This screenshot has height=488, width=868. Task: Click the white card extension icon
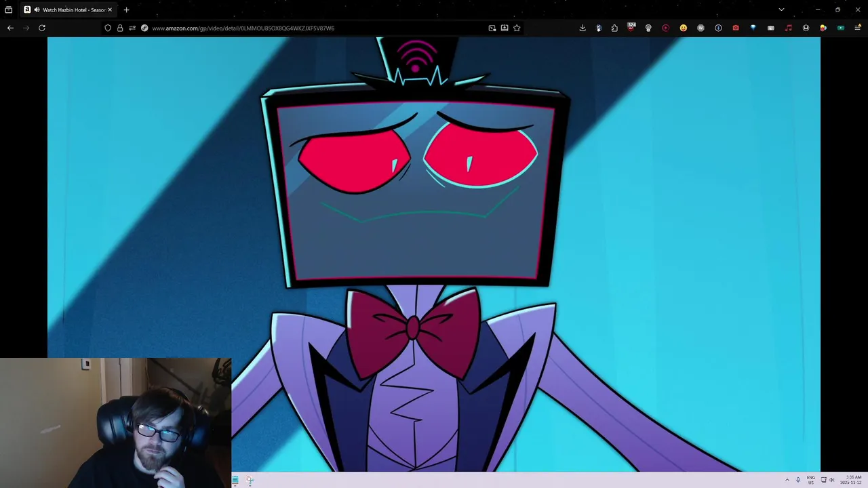pos(770,28)
